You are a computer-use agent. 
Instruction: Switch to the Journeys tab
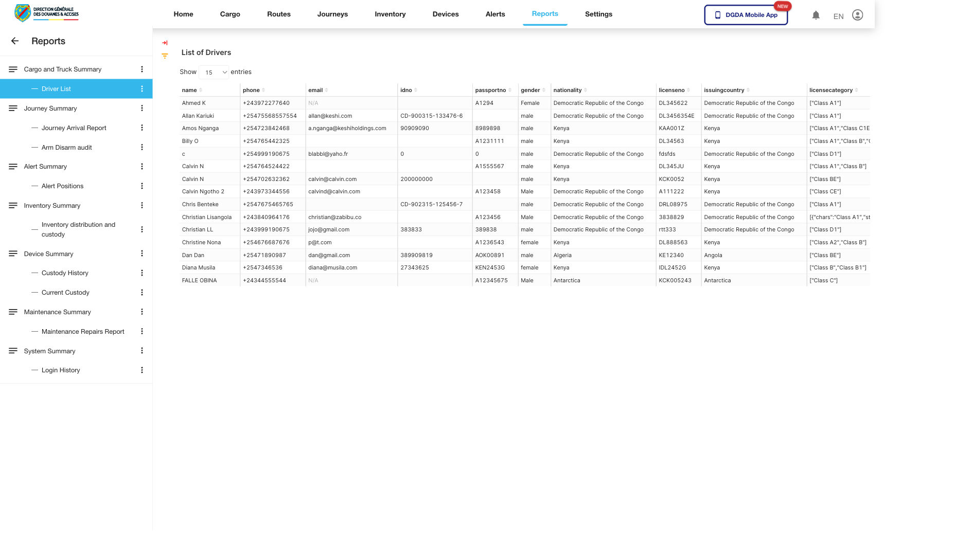pos(332,14)
